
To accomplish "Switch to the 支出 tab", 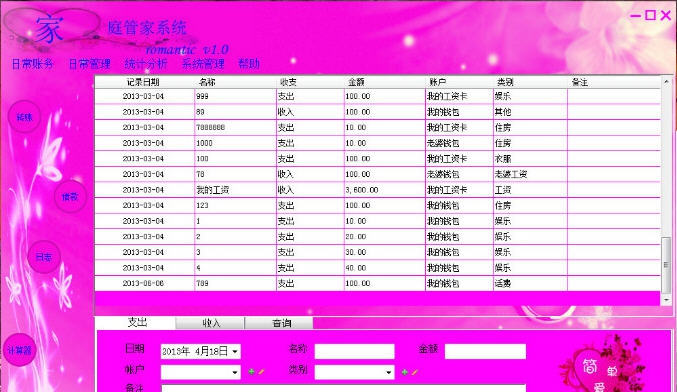I will tap(137, 322).
